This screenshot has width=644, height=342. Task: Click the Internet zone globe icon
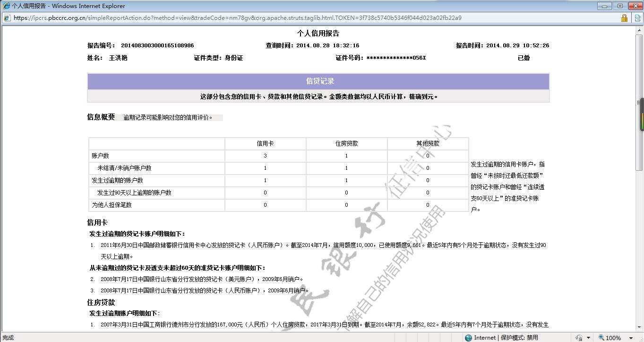[469, 338]
